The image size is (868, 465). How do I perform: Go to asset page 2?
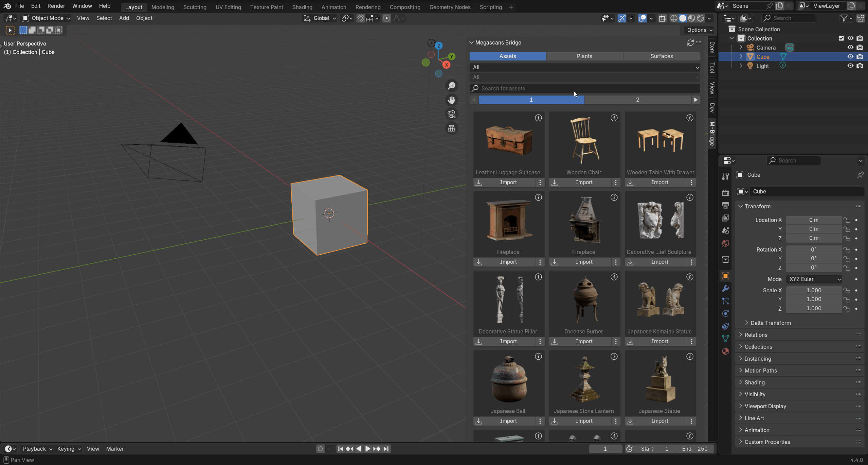[x=637, y=100]
